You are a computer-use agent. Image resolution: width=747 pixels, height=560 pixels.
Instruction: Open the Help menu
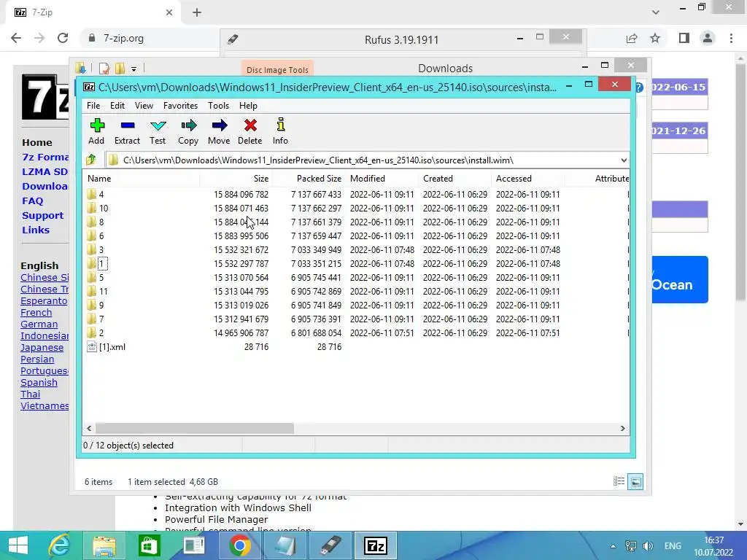click(248, 106)
